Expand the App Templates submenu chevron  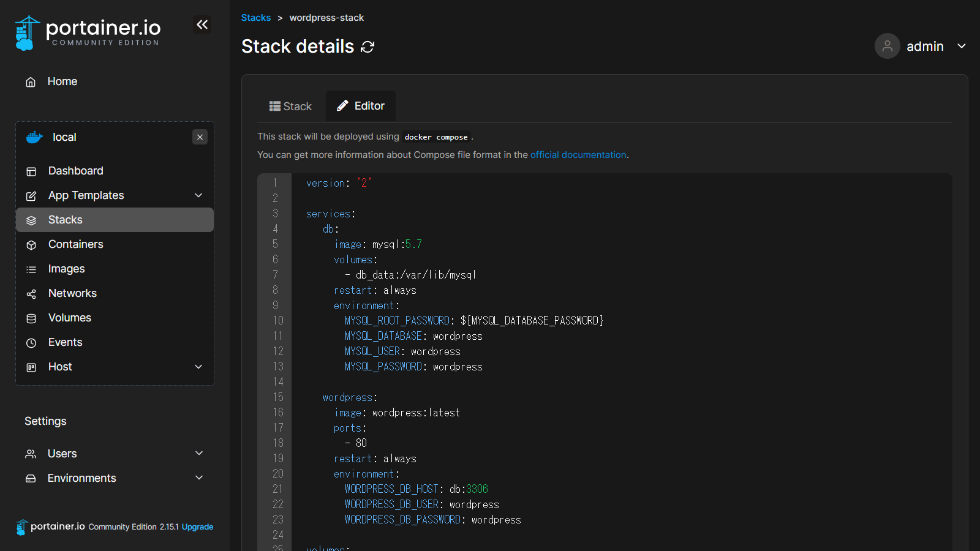pyautogui.click(x=198, y=195)
